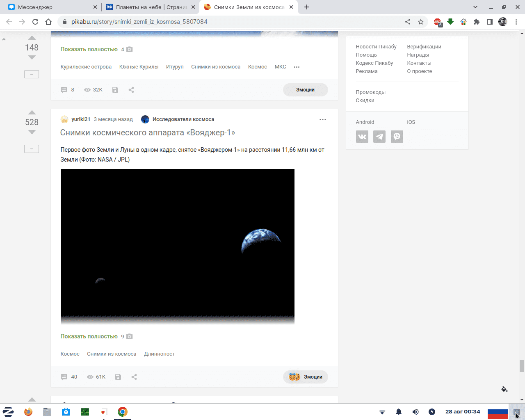Screen dimensions: 525x420
Task: Bookmark this page with star icon
Action: coord(421,22)
